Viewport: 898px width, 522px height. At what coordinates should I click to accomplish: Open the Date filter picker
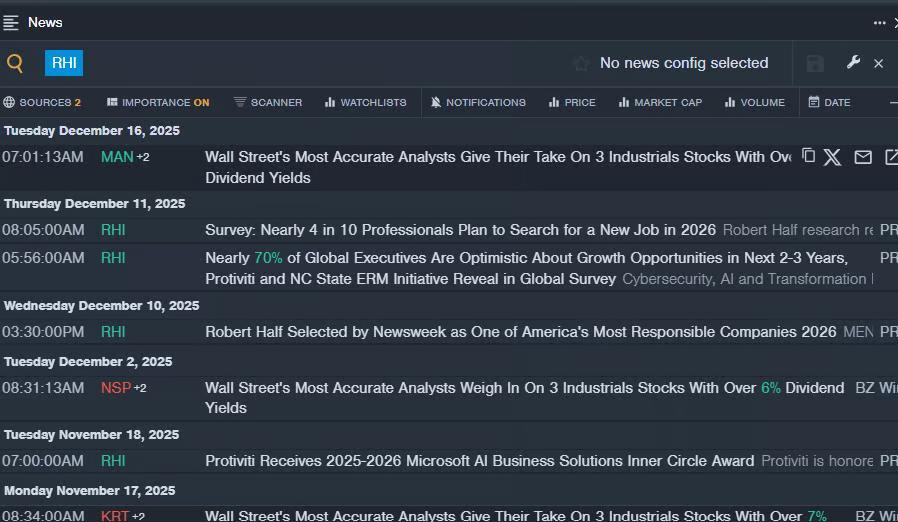[x=829, y=102]
